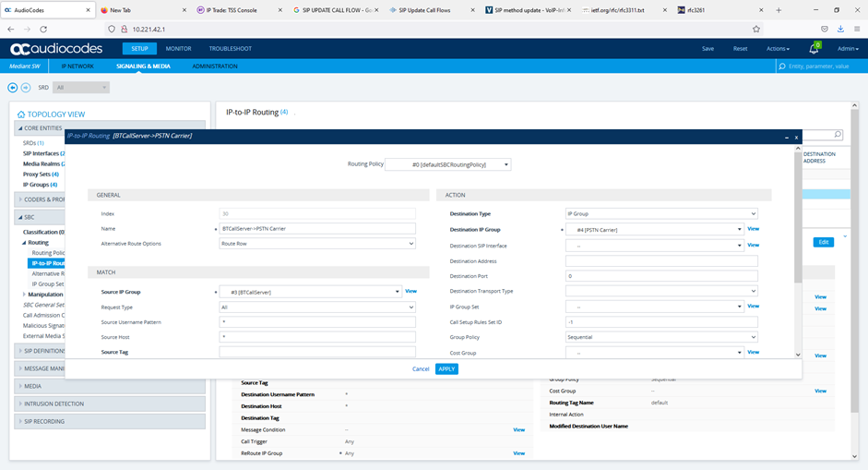This screenshot has height=470, width=868.
Task: Click the Edit button in background page
Action: click(x=824, y=242)
